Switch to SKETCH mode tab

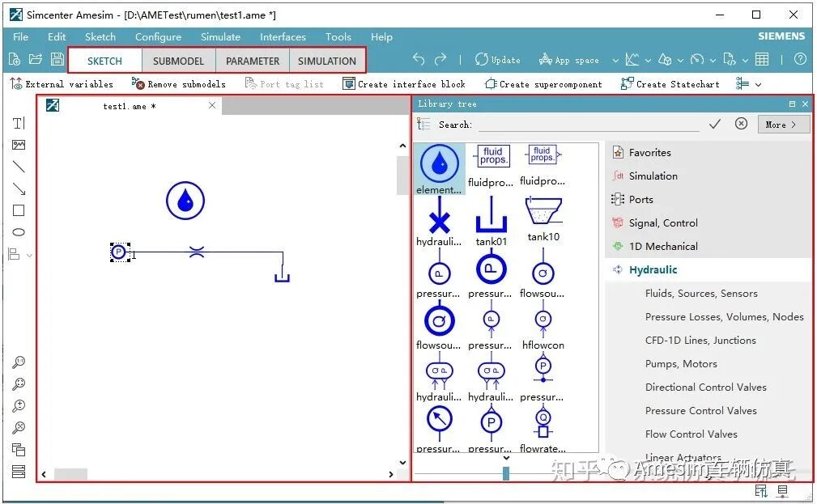coord(104,61)
